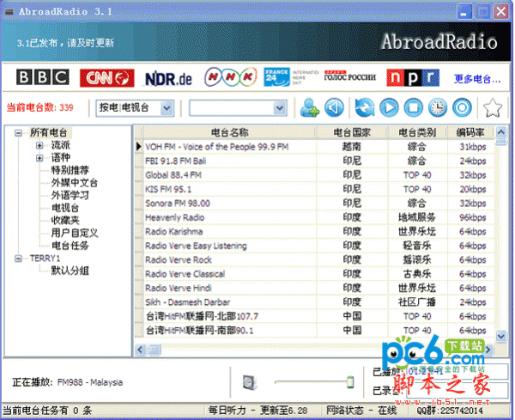Expand the 流派 tree node
Image resolution: width=515 pixels, height=420 pixels.
click(x=39, y=145)
